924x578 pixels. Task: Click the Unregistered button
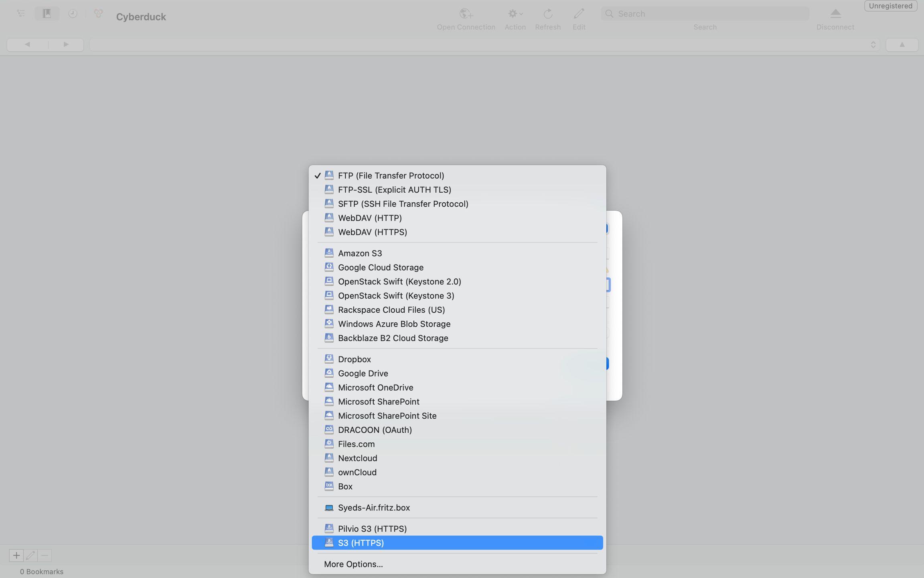(890, 6)
